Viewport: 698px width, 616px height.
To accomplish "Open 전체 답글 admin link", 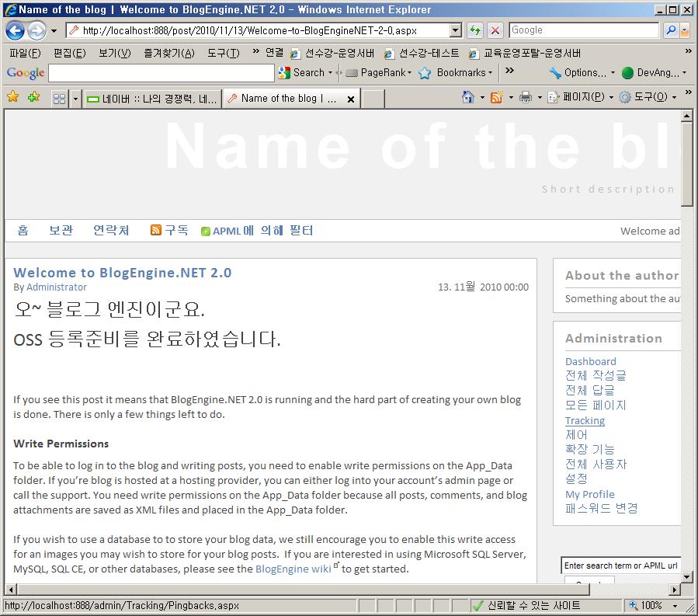I will point(590,390).
